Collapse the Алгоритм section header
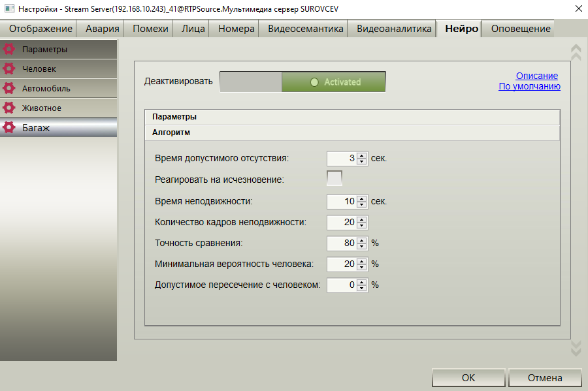Image resolution: width=588 pixels, height=391 pixels. [352, 133]
